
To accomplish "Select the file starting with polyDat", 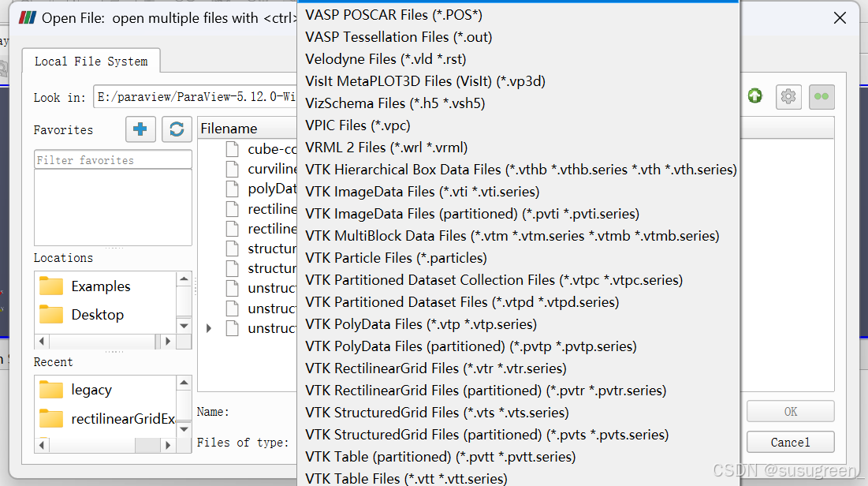I will click(x=261, y=189).
